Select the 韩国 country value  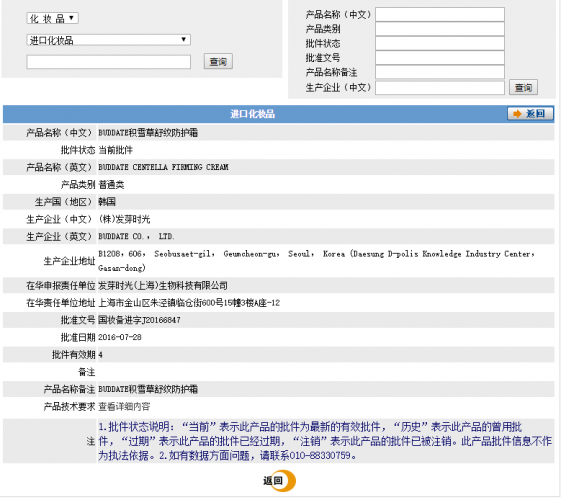[x=107, y=202]
